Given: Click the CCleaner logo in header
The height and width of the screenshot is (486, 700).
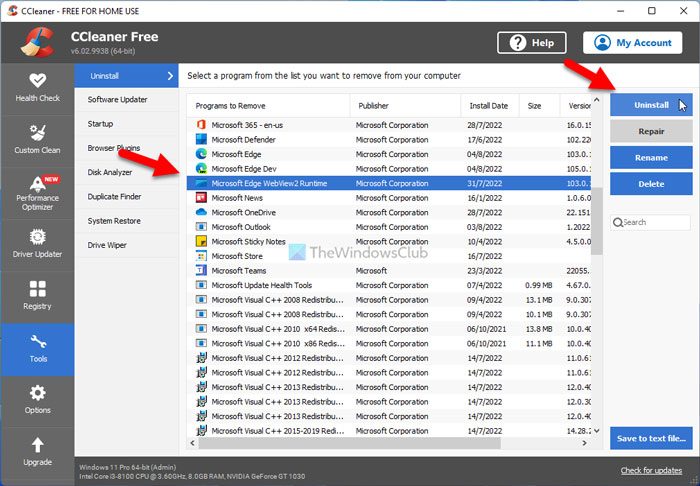Looking at the screenshot, I should tap(38, 43).
